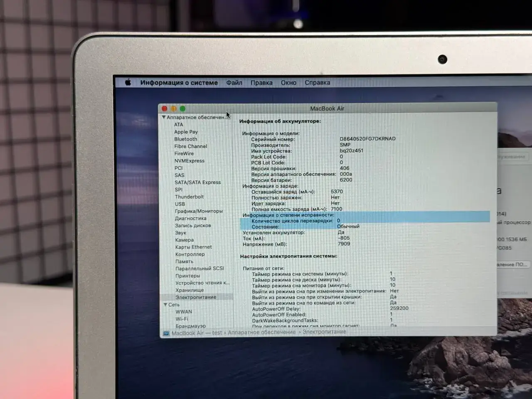
Task: Select Звук in the sidebar
Action: pyautogui.click(x=181, y=233)
